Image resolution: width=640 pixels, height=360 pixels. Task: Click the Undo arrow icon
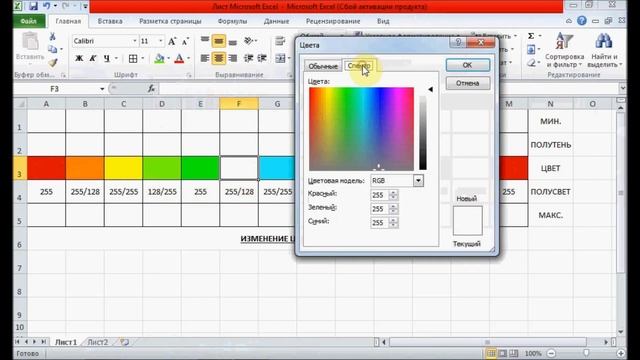(47, 6)
